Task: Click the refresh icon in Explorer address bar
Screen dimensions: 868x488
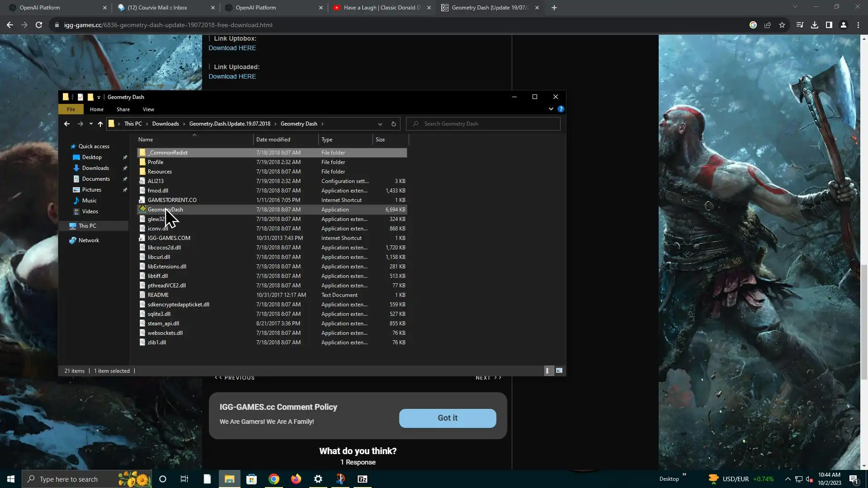Action: coord(393,124)
